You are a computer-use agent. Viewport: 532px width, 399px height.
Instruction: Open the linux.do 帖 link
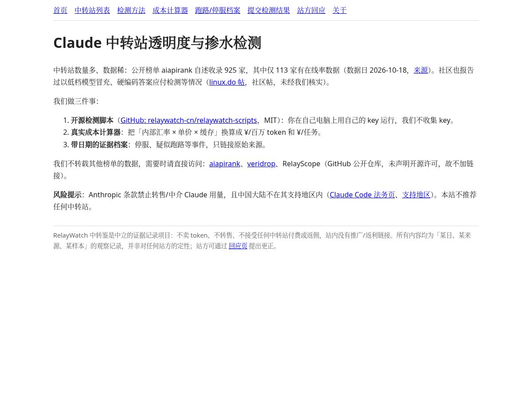[227, 82]
